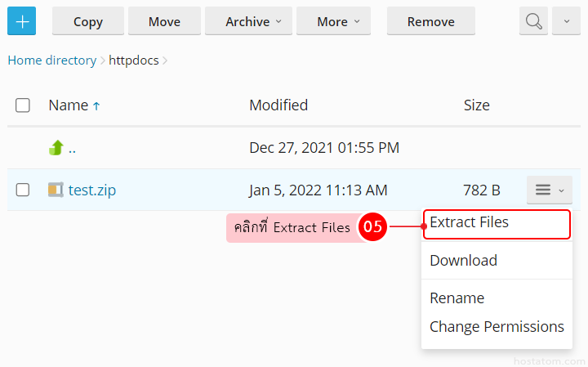Choose Change Permissions menu entry
This screenshot has height=367, width=588.
(497, 327)
